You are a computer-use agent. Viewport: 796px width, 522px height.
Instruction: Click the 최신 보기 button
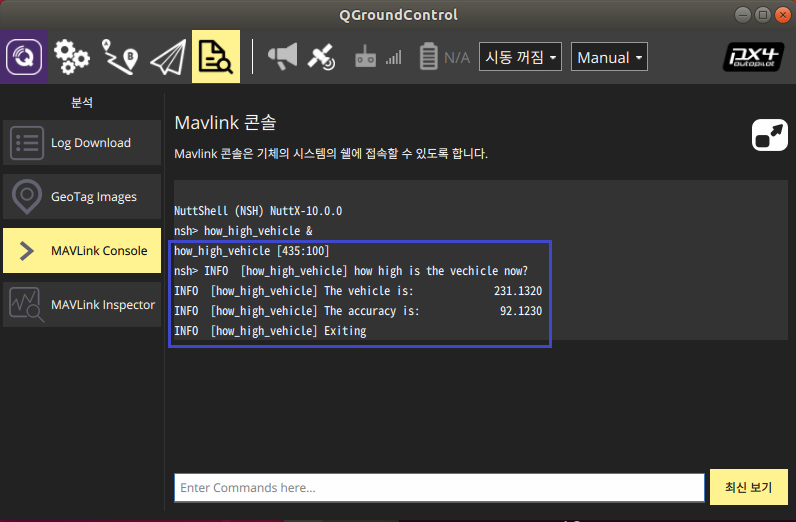(x=749, y=487)
